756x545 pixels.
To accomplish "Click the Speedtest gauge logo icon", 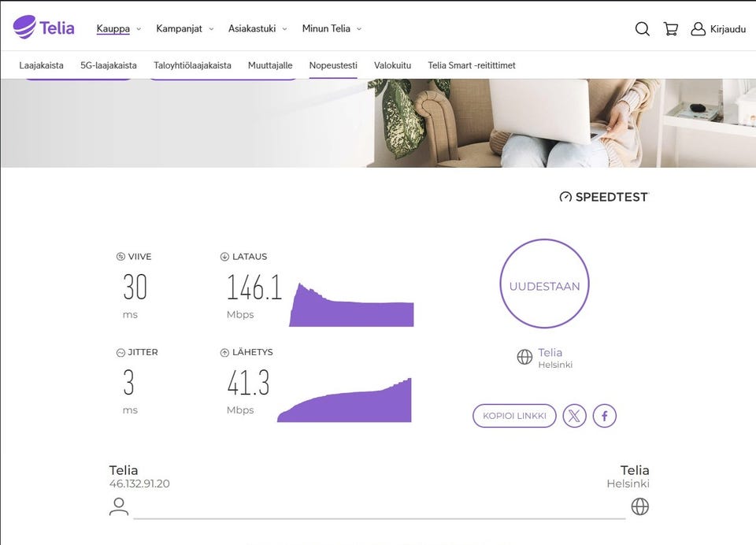I will pos(565,197).
